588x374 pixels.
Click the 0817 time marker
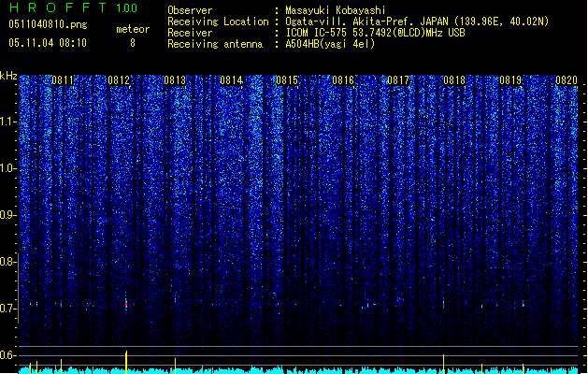click(398, 79)
